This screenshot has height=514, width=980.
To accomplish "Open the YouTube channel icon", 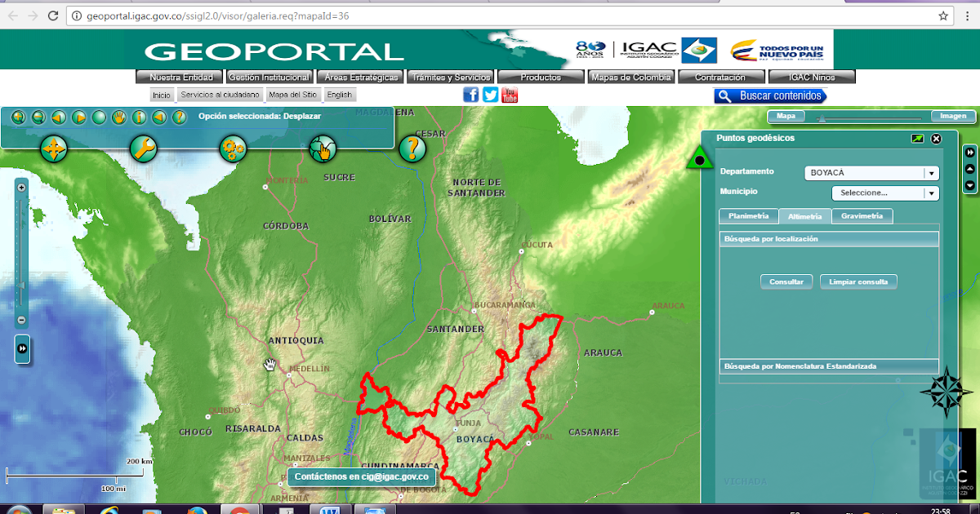I will point(509,95).
